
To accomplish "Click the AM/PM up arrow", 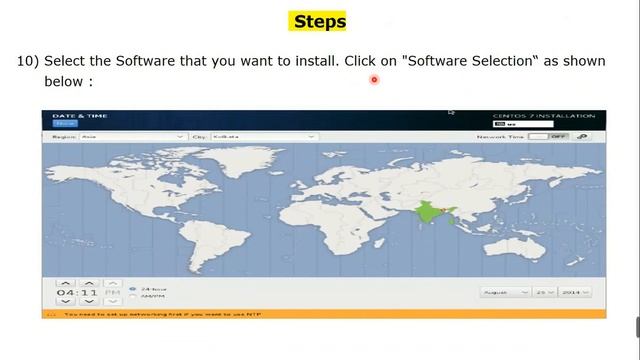I will pyautogui.click(x=113, y=283).
